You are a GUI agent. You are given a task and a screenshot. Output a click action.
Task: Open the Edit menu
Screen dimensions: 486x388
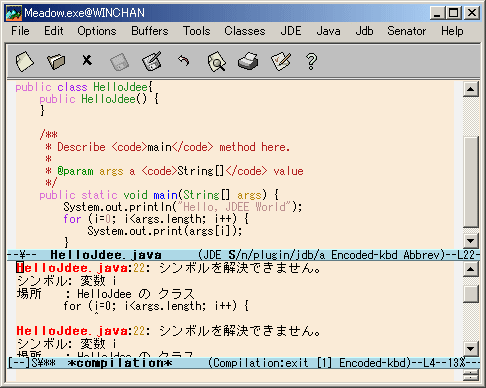tap(54, 31)
